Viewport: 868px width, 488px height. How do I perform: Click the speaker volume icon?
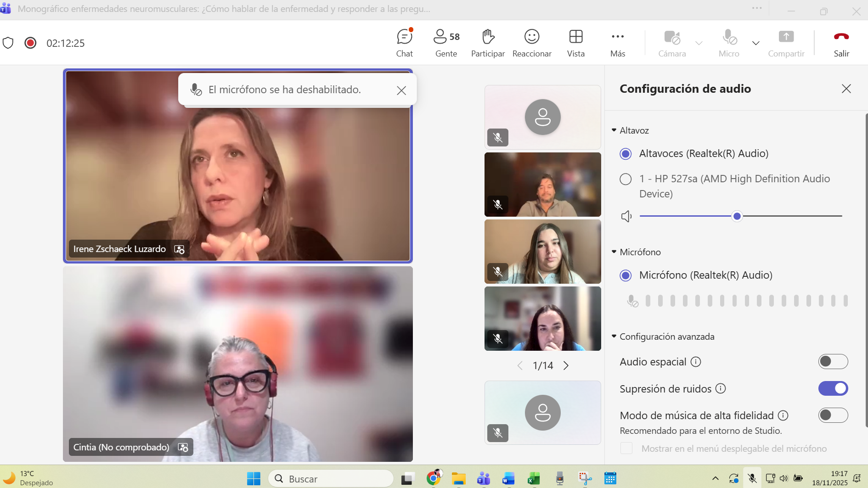tap(626, 216)
